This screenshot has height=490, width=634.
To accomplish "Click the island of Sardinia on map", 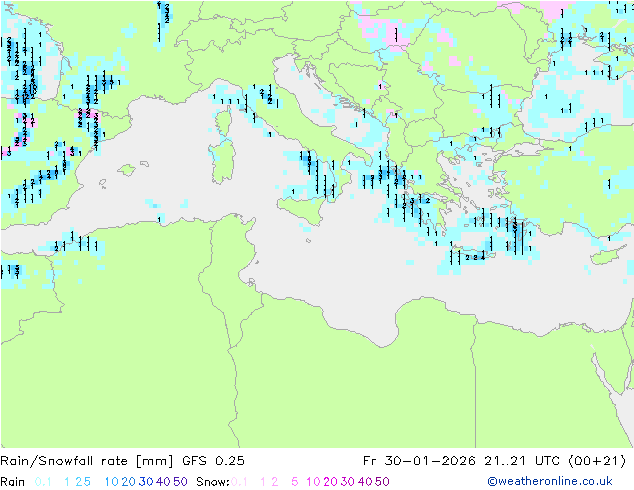I will click(x=223, y=162).
